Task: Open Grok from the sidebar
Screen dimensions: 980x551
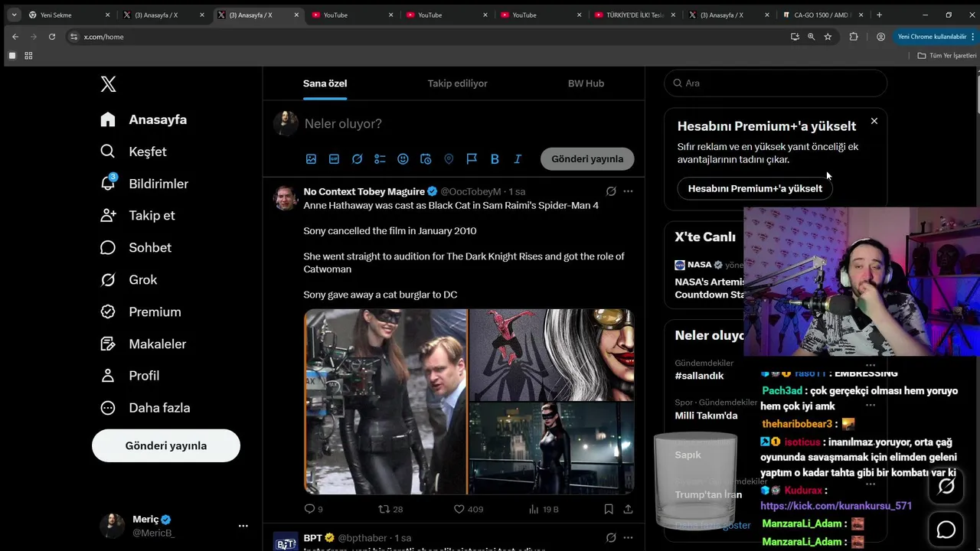Action: click(129, 280)
